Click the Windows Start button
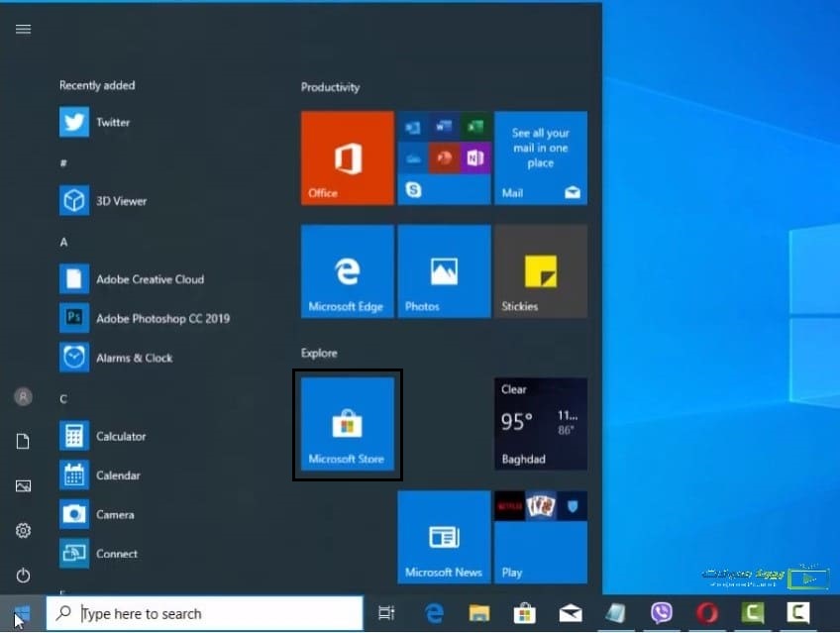 23,614
